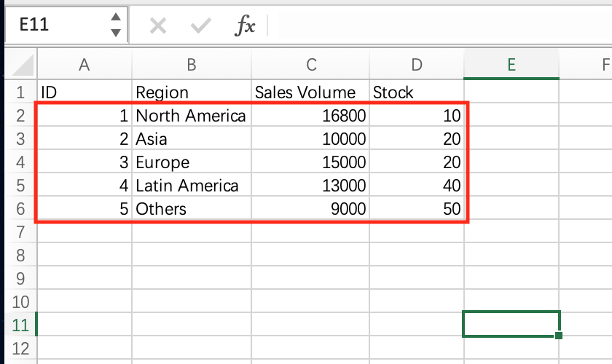
Task: Select column D header
Action: 417,66
